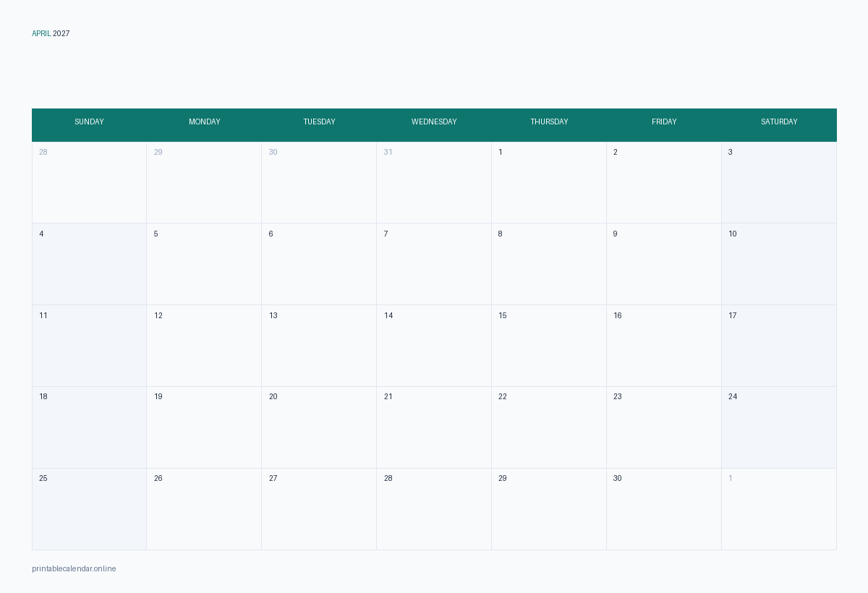This screenshot has height=593, width=868.
Task: Click date 14 under Wednesday
Action: [388, 316]
